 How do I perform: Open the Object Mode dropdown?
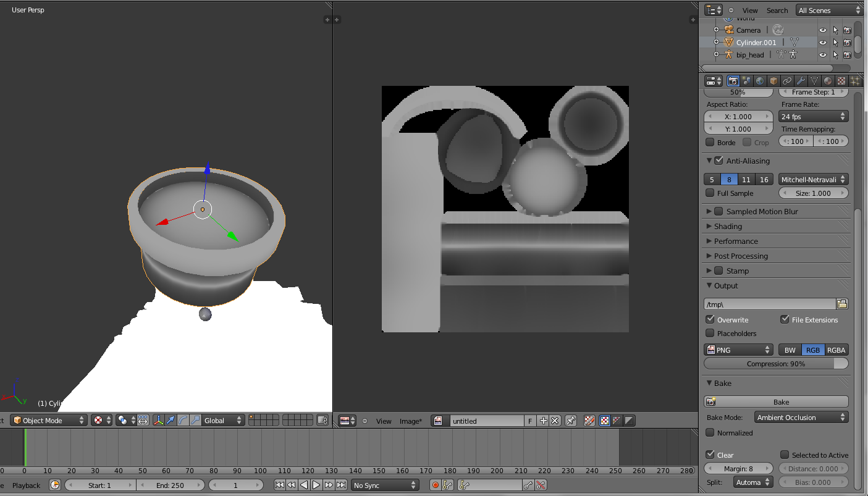tap(49, 420)
